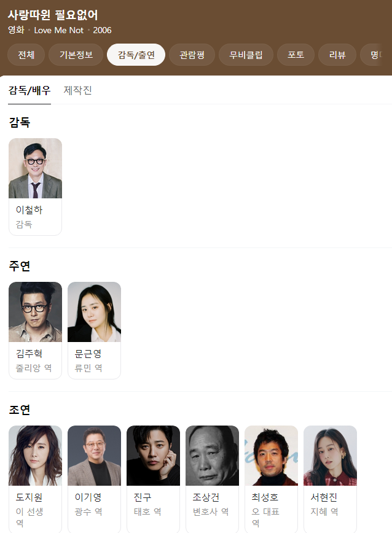Click 김주혁's profile photo
The height and width of the screenshot is (533, 392).
pos(36,312)
